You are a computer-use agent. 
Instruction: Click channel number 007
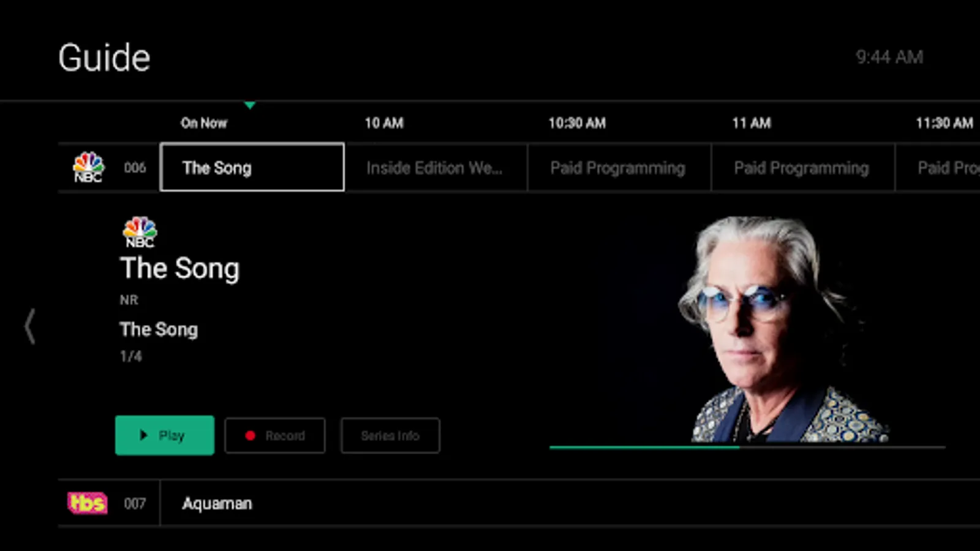(x=135, y=504)
